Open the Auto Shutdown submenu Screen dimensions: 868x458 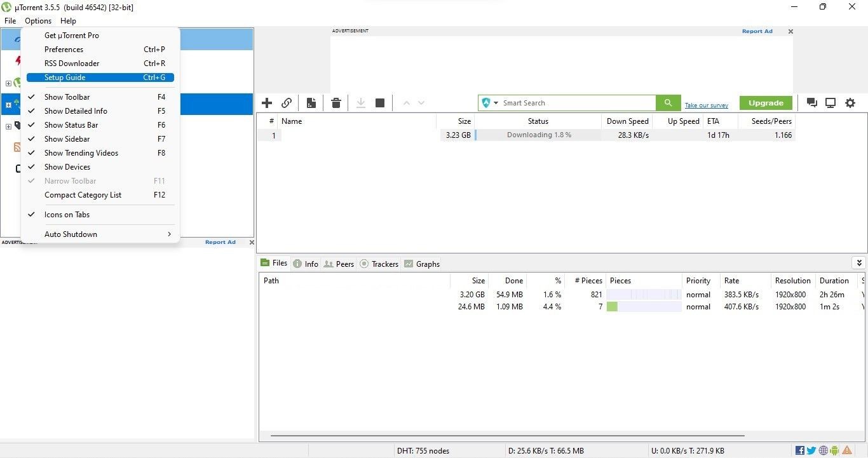click(100, 234)
